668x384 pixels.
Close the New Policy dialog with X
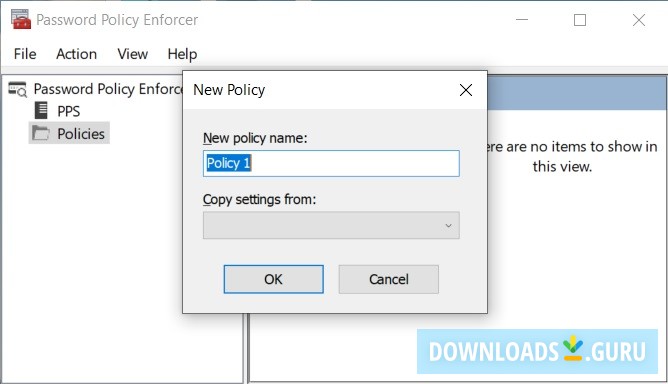pyautogui.click(x=466, y=90)
